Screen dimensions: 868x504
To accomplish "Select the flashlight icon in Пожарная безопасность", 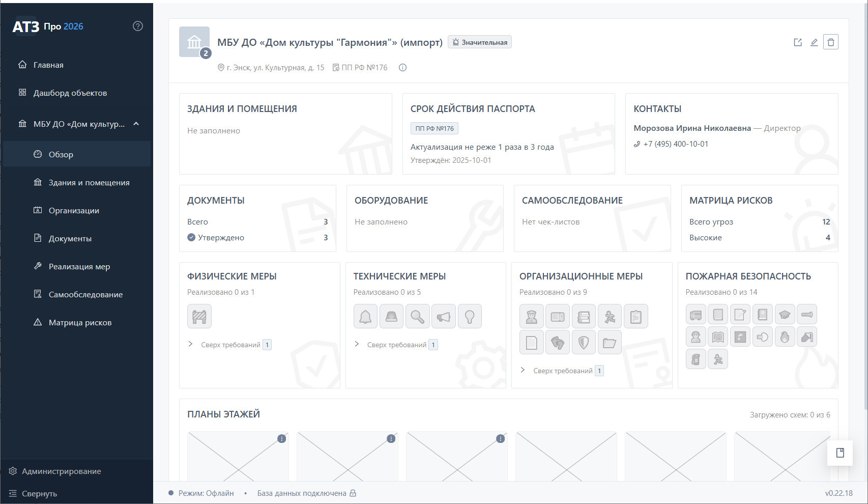I will [x=807, y=315].
